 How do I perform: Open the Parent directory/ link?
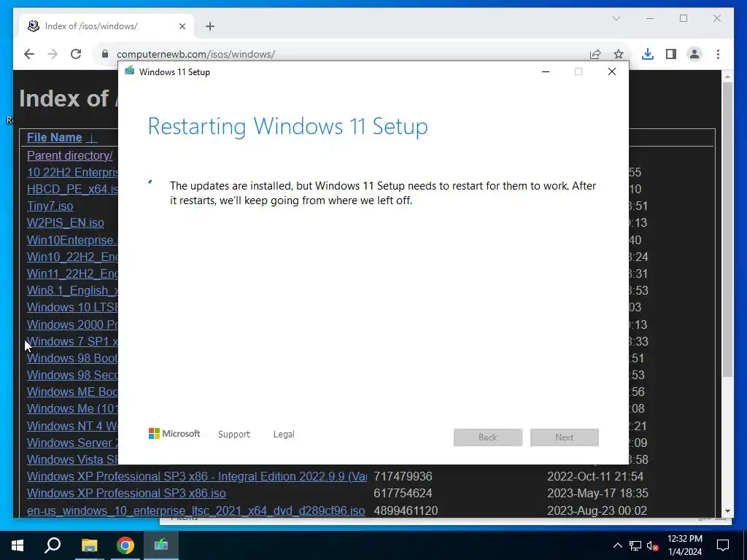pos(69,156)
